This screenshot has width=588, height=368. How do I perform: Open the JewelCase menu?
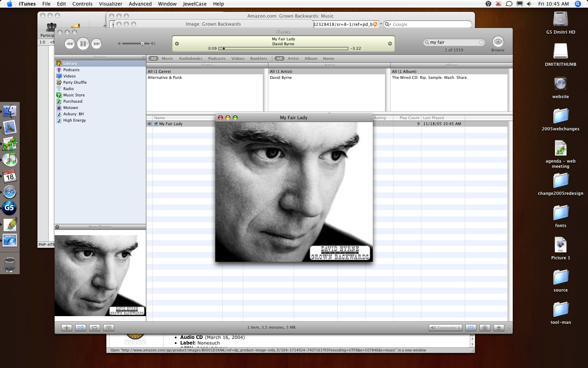click(195, 4)
